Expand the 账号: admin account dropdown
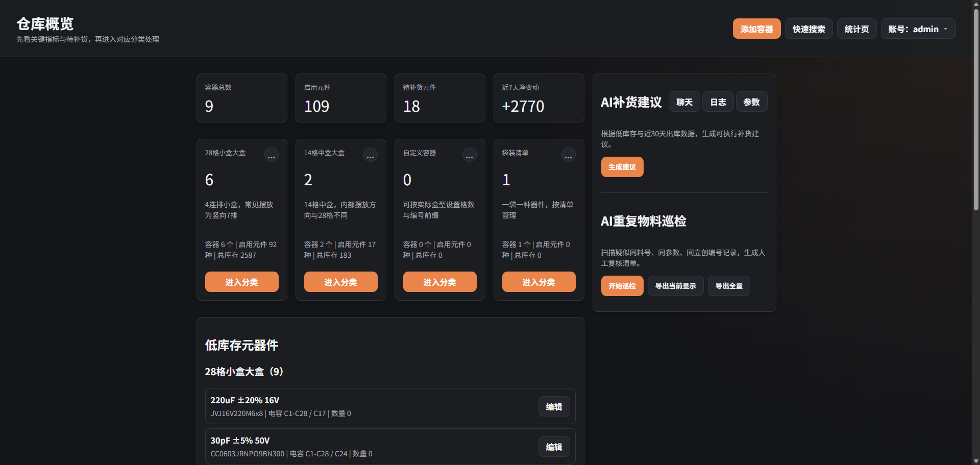Screen dimensions: 980x465 coord(918,29)
